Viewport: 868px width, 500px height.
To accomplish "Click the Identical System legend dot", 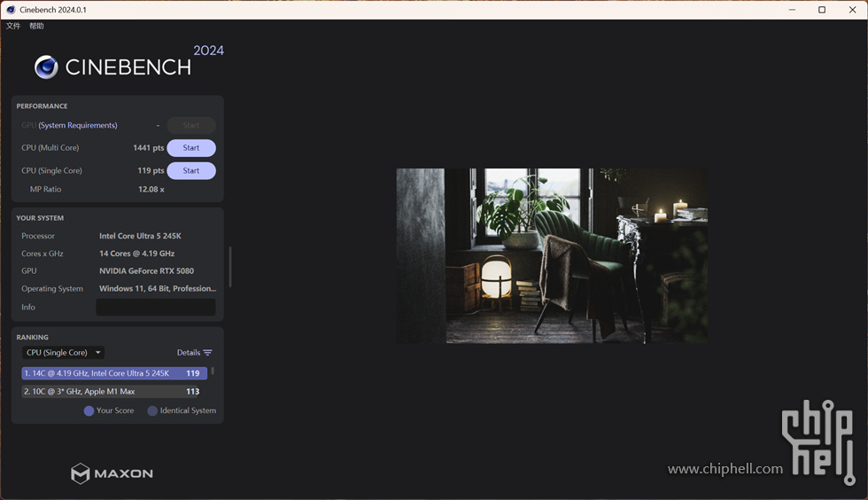I will (x=152, y=410).
